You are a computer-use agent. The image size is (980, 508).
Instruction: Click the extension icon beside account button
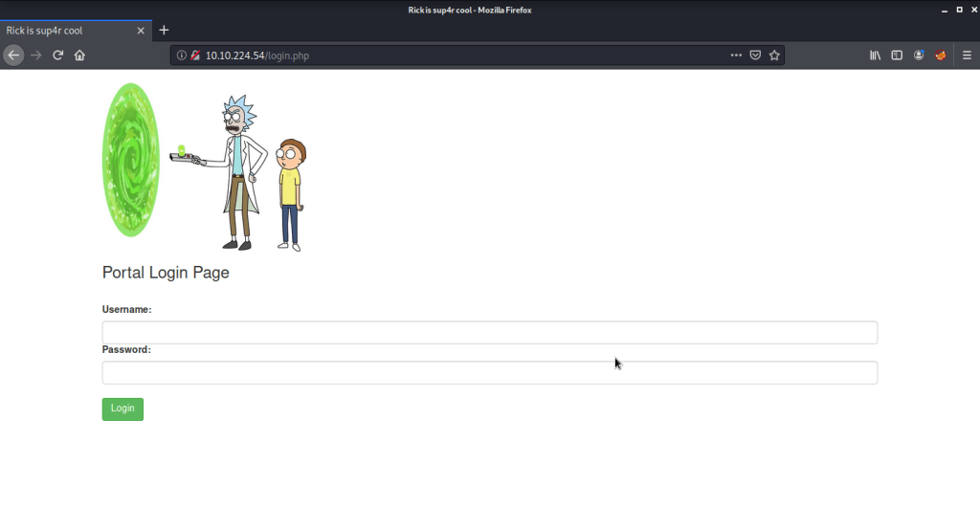coord(941,55)
